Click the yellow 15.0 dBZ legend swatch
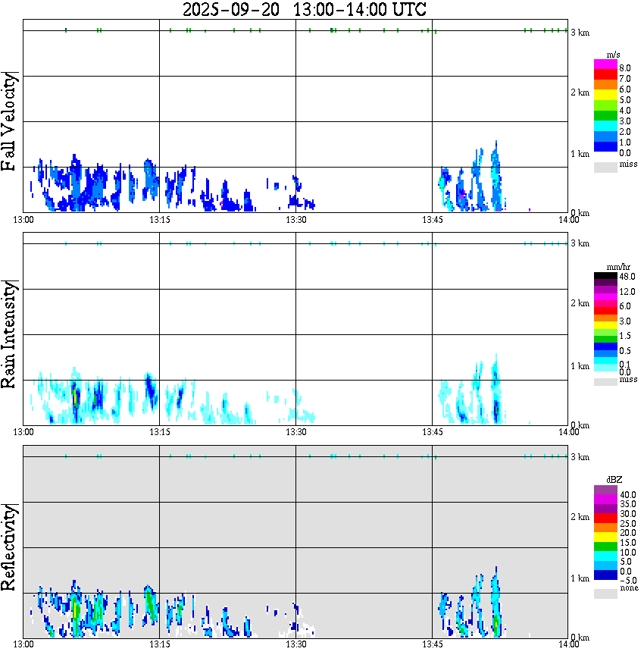644x658 pixels. 605,537
